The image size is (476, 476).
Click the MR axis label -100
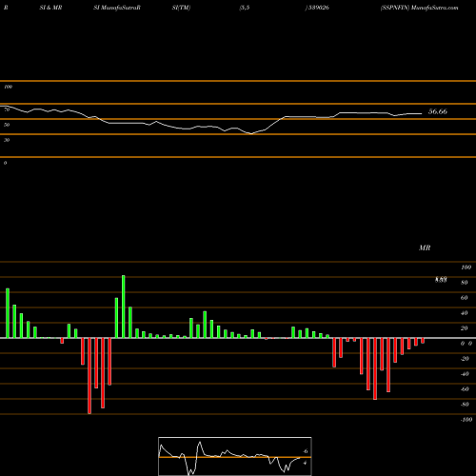click(466, 420)
